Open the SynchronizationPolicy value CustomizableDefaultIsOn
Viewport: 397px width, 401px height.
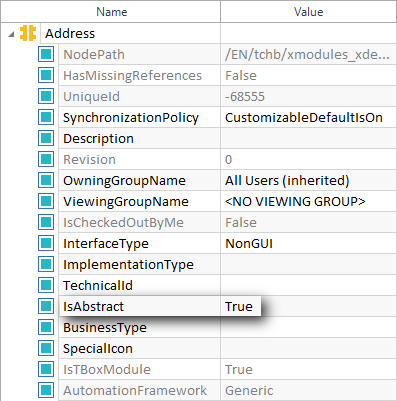[304, 117]
